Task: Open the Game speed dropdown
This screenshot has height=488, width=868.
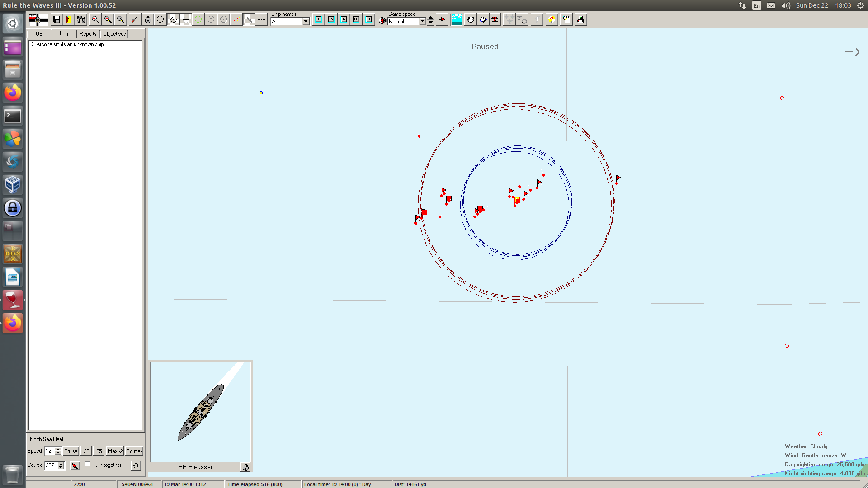Action: (422, 22)
